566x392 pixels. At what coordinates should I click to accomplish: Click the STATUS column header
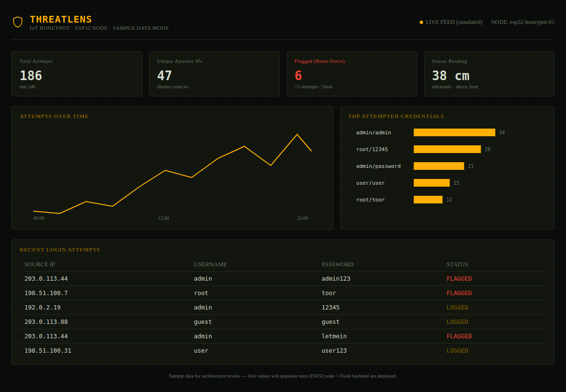(x=457, y=264)
